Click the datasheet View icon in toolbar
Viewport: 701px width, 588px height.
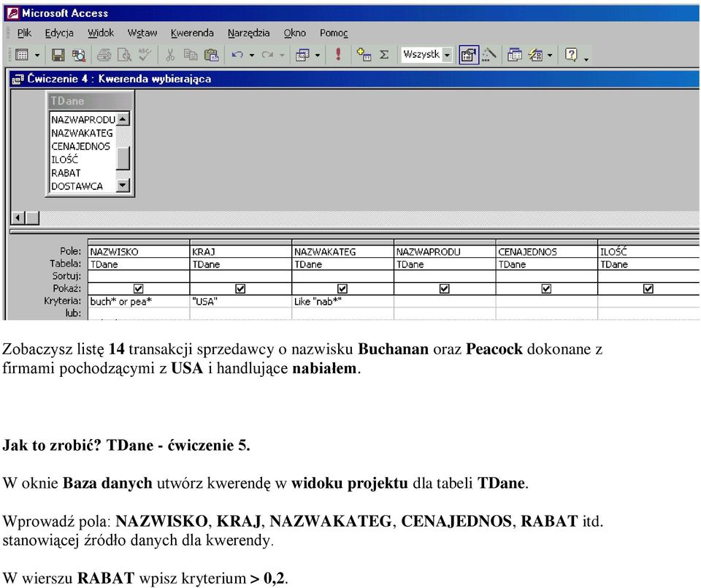point(21,55)
